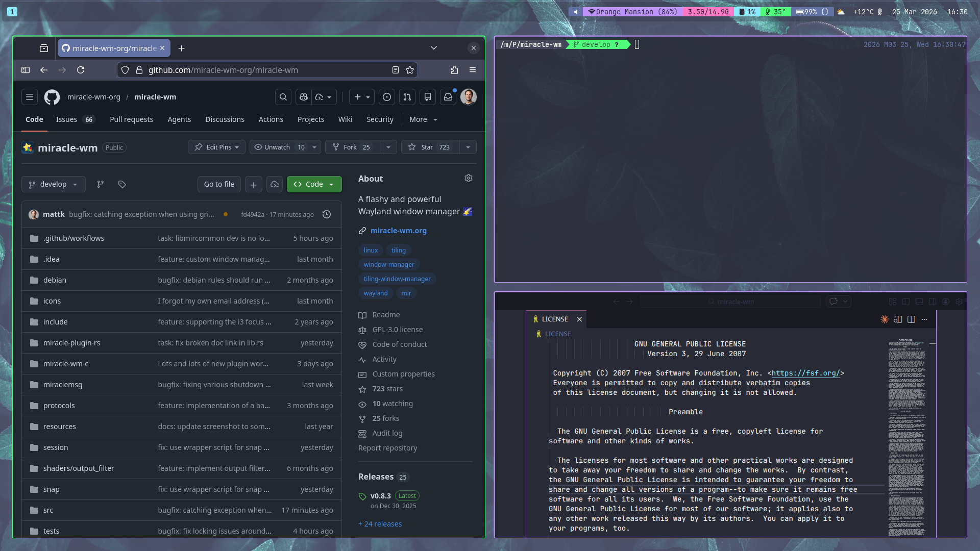Open Star lists dropdown arrow
980x551 pixels.
[x=468, y=147]
